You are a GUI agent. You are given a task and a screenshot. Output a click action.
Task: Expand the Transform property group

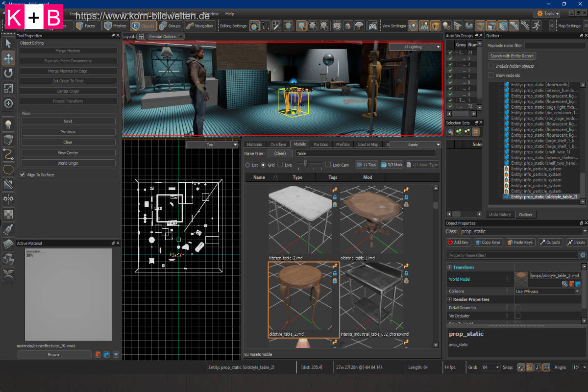click(449, 268)
